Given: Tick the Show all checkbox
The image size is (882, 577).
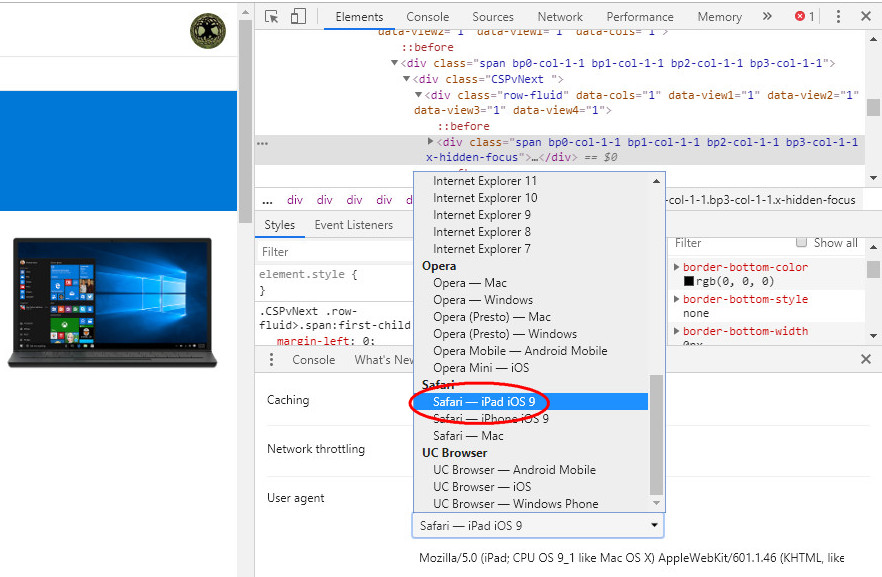Looking at the screenshot, I should (x=801, y=242).
